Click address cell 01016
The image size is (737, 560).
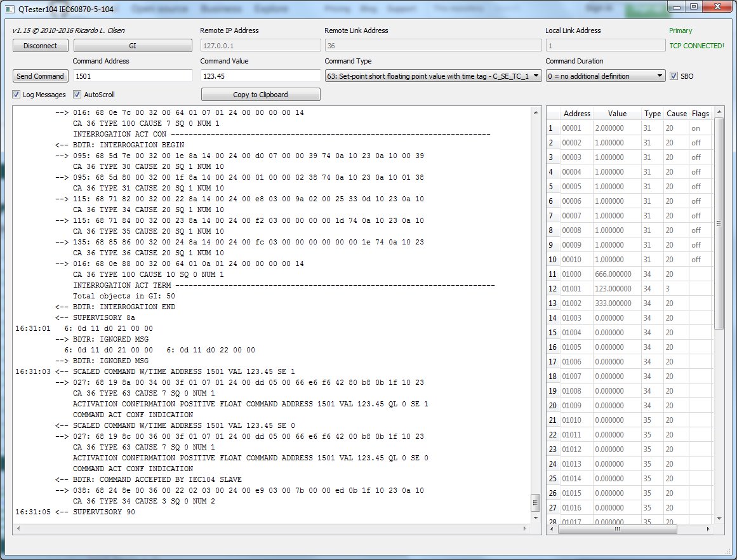tap(576, 508)
